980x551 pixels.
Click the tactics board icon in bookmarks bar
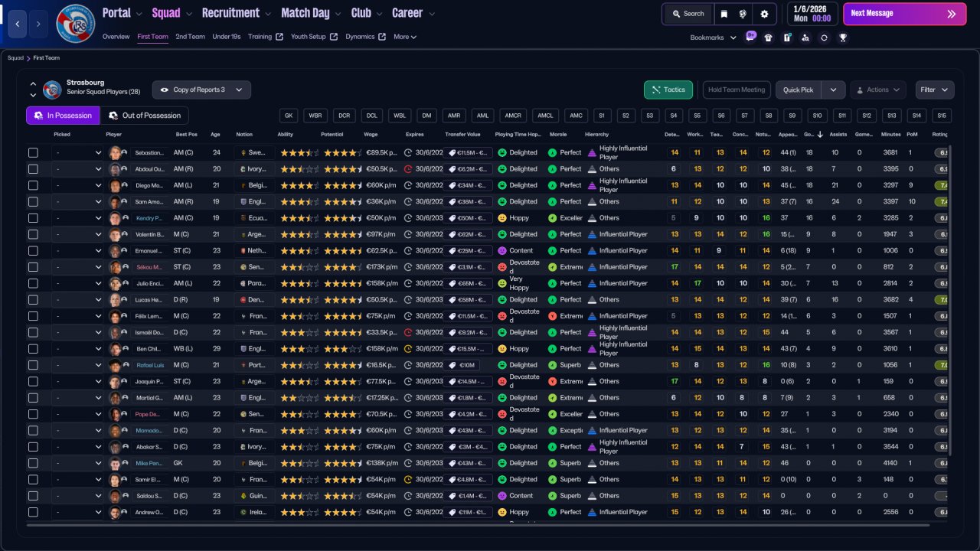(x=787, y=37)
